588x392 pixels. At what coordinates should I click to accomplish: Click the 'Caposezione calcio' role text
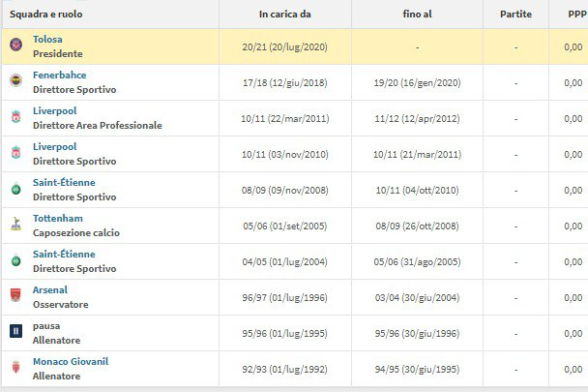coord(76,233)
